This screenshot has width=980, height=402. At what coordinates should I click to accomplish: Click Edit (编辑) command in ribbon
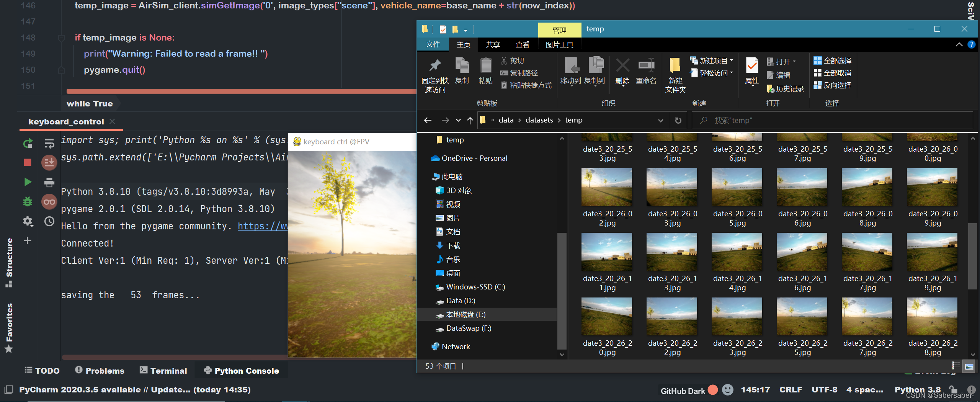[779, 75]
